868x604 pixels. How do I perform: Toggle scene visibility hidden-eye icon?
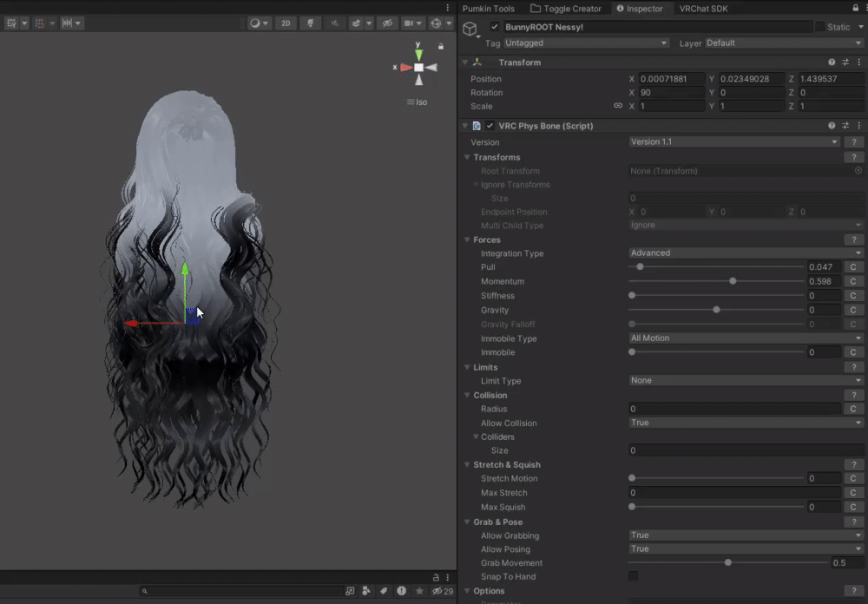[x=387, y=23]
